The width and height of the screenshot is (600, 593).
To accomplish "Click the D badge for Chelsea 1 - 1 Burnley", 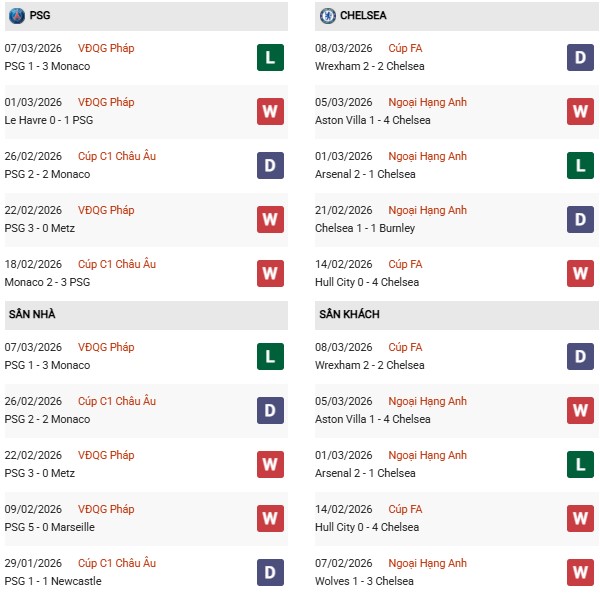I will point(580,219).
